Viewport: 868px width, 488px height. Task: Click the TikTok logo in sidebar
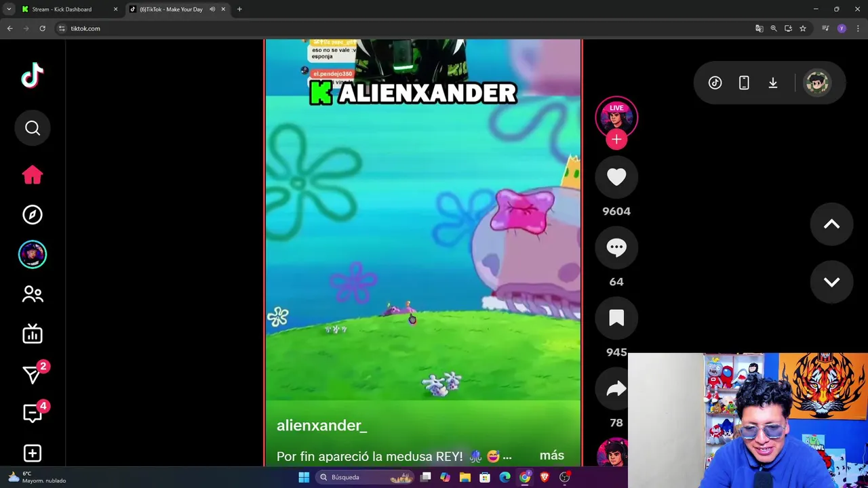point(33,76)
